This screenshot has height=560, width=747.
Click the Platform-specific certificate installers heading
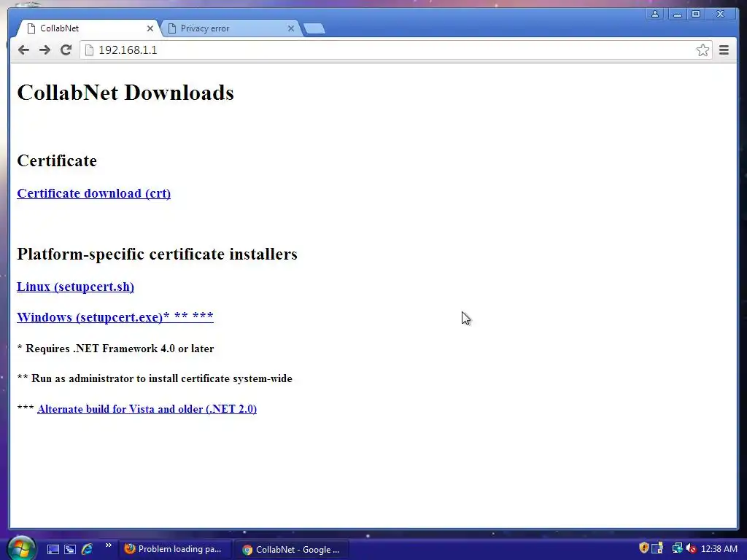(x=158, y=254)
